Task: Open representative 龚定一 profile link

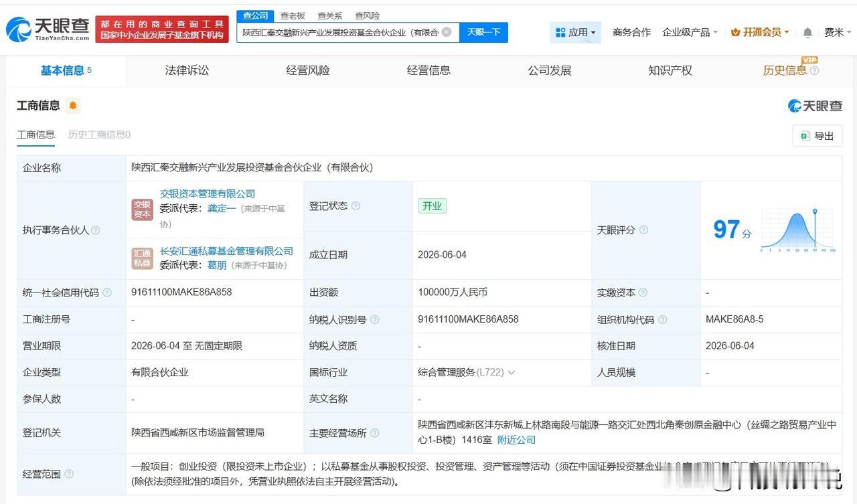Action: [x=222, y=208]
